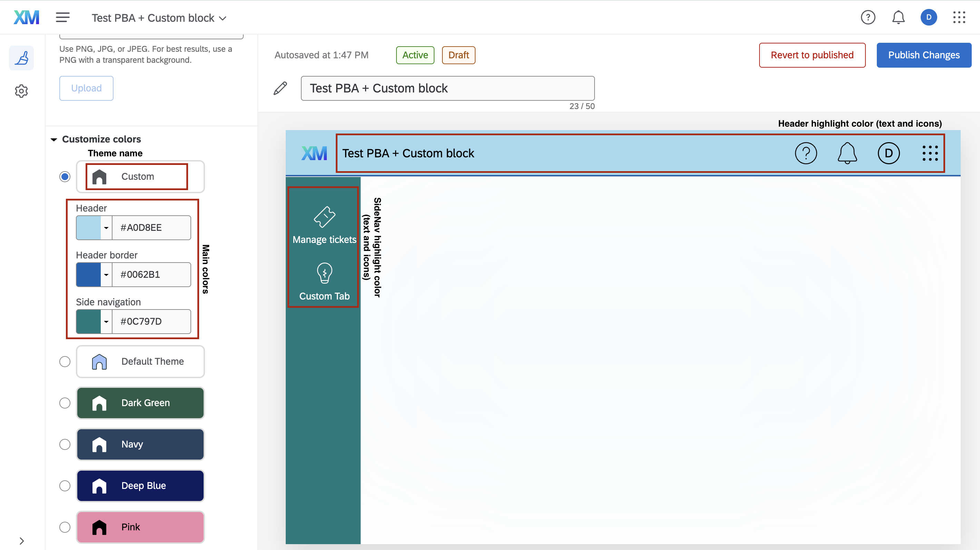980x550 pixels.
Task: Click preview help question mark icon
Action: (806, 153)
